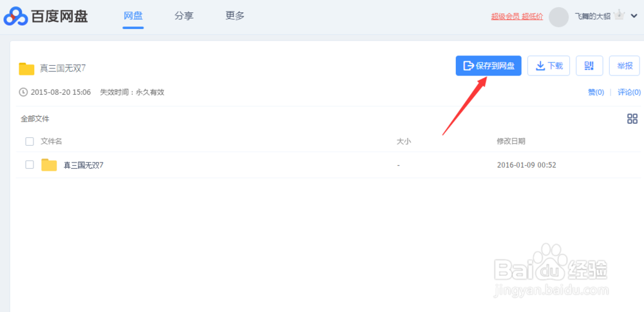Click the gray user avatar
The height and width of the screenshot is (312, 644).
click(558, 17)
